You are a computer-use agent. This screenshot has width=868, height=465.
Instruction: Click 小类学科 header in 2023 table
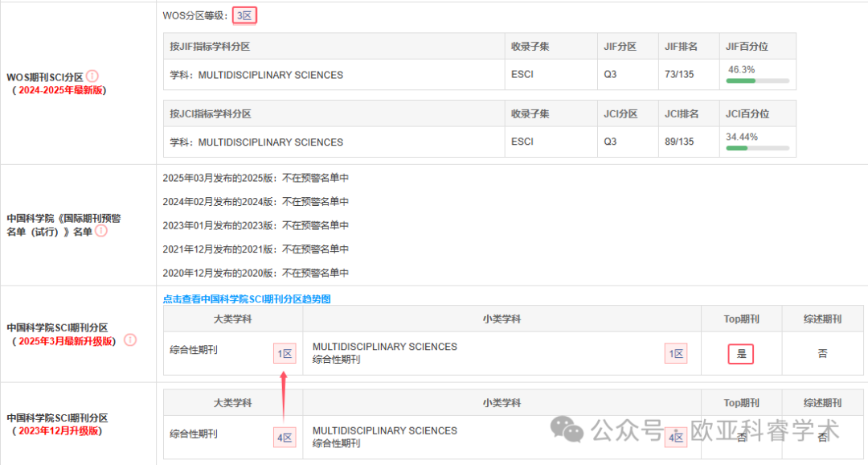pos(502,403)
